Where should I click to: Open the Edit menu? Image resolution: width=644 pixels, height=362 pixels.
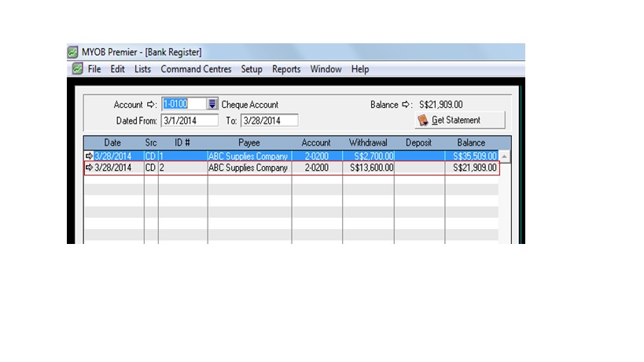tap(117, 69)
